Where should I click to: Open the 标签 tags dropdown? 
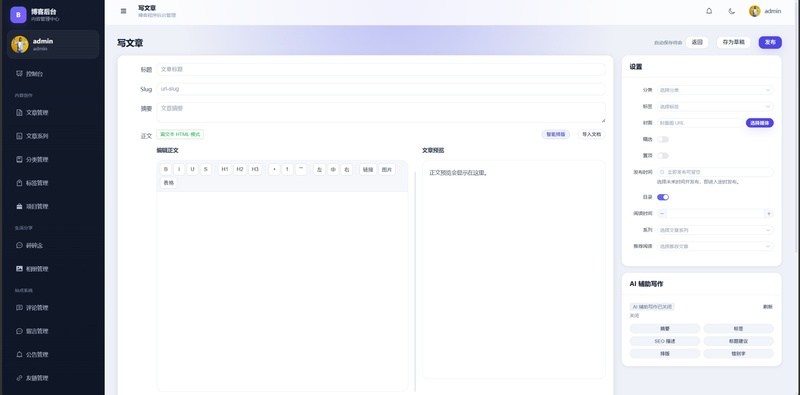coord(715,107)
